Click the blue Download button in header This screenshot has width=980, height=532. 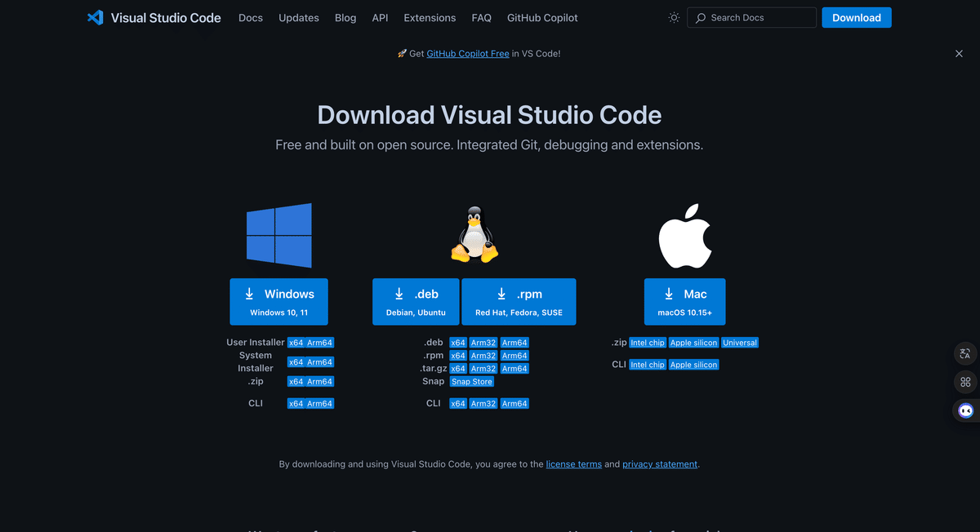tap(857, 17)
